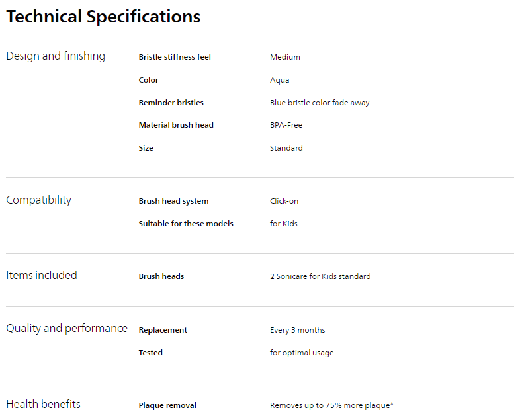Click the Aqua color value
Image resolution: width=522 pixels, height=420 pixels.
(279, 80)
